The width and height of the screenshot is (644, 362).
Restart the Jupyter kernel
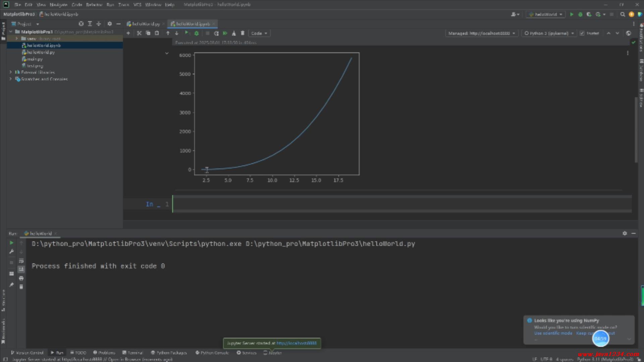click(x=216, y=33)
